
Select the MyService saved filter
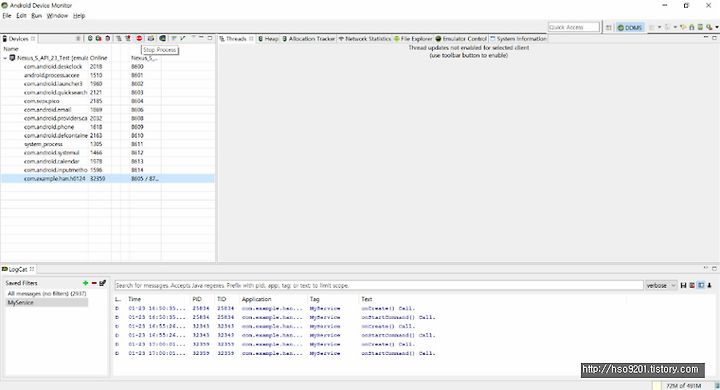click(46, 302)
